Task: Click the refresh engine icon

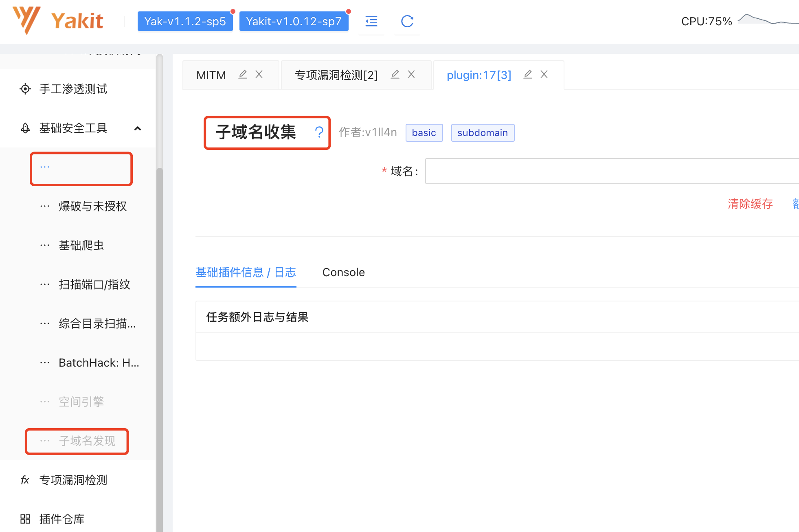Action: 407,21
